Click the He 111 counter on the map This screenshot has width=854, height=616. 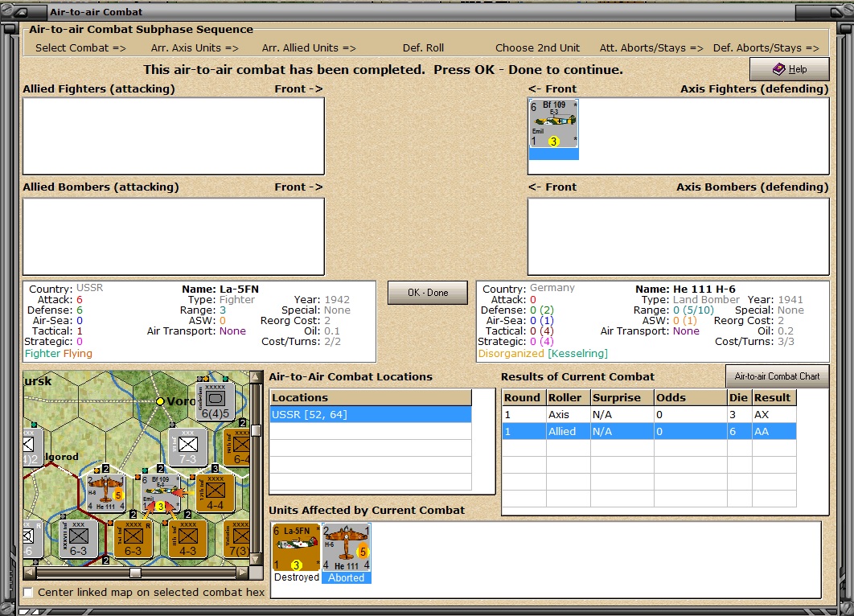[105, 493]
